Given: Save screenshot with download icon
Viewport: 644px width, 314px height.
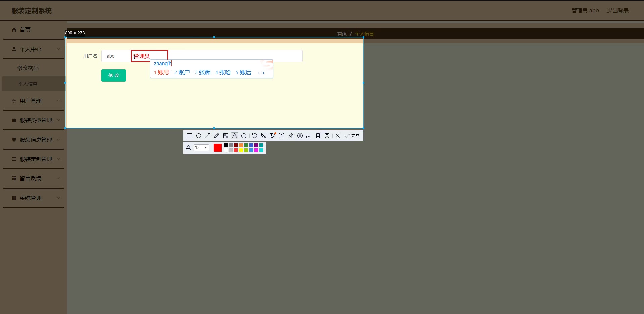Looking at the screenshot, I should tap(309, 136).
